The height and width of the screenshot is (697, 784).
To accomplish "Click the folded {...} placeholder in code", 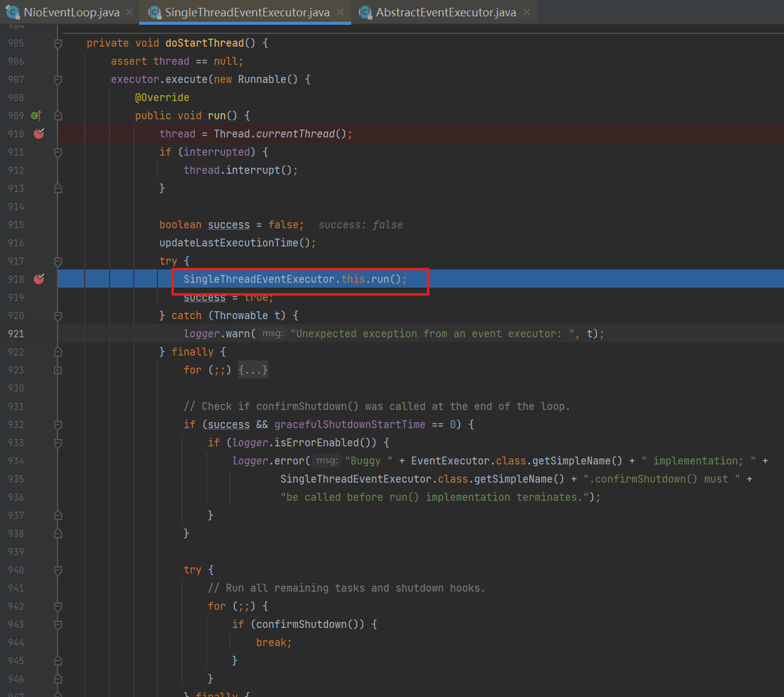I will (252, 370).
